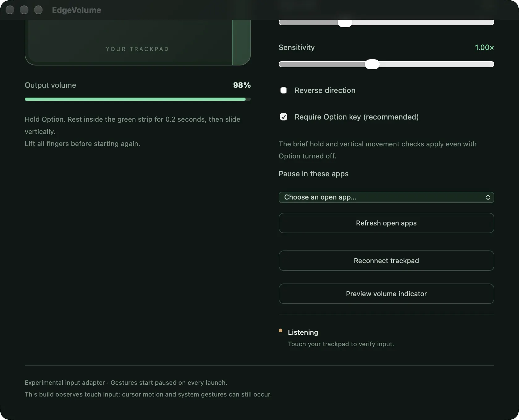Open the Choose an open app dropdown

coord(386,197)
